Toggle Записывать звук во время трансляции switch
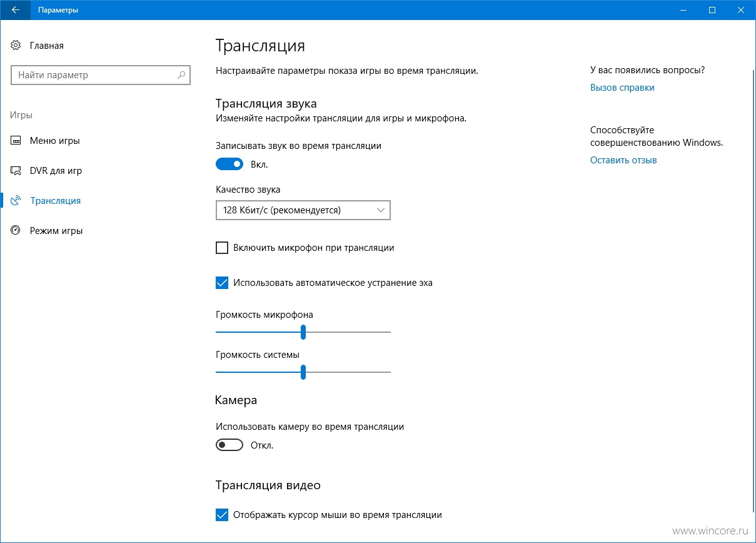The image size is (756, 543). [229, 164]
